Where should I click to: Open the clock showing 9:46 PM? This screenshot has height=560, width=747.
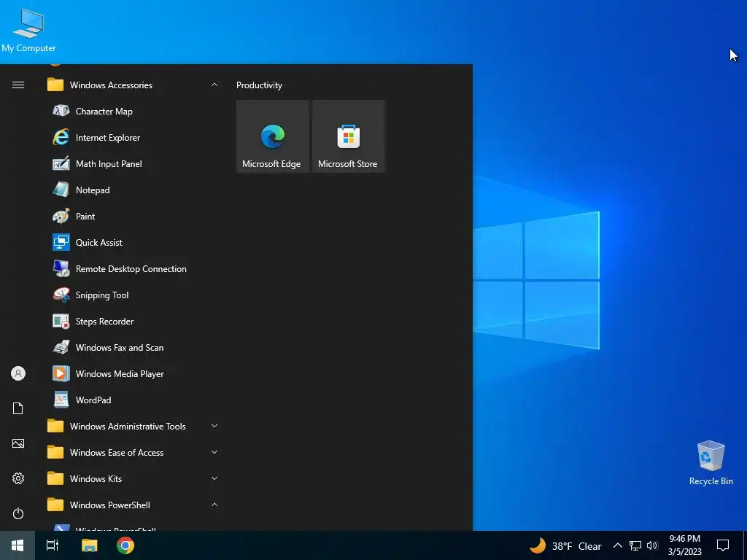click(684, 545)
